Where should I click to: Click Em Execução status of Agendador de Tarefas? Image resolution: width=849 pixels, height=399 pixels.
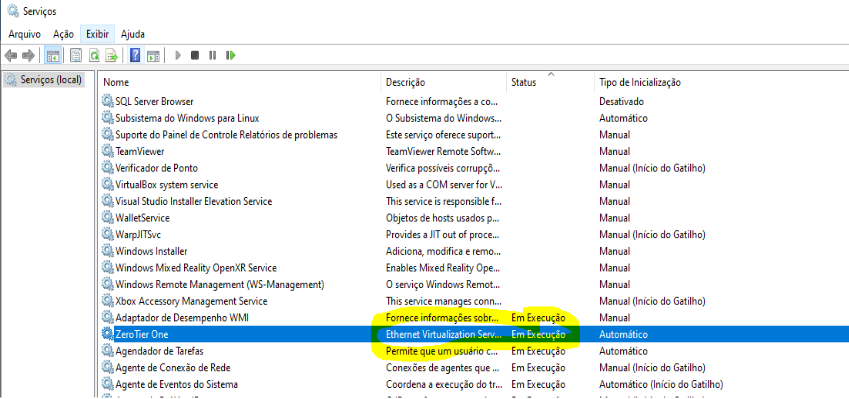538,351
